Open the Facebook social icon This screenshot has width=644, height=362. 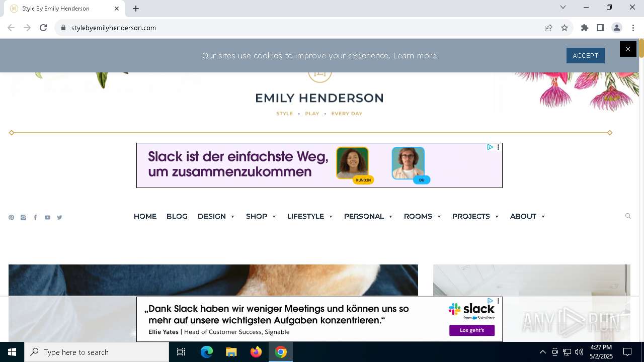pos(35,218)
